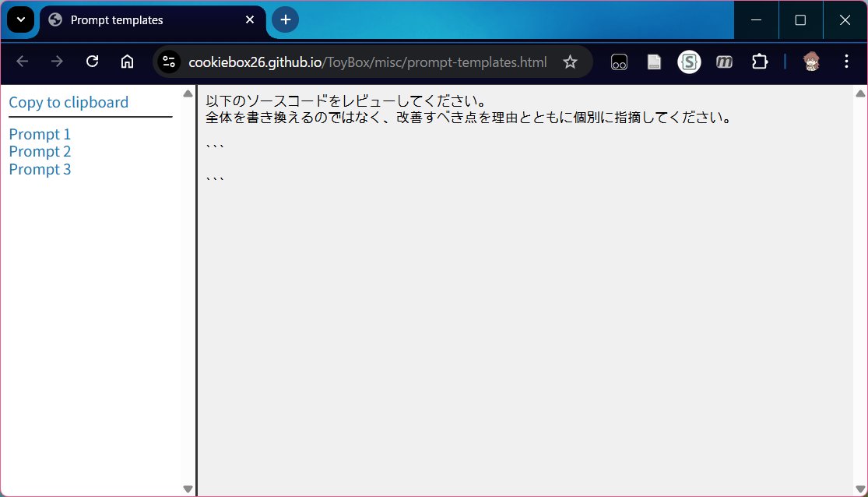Maximize the browser window
Screen dimensions: 868x497
(800, 20)
